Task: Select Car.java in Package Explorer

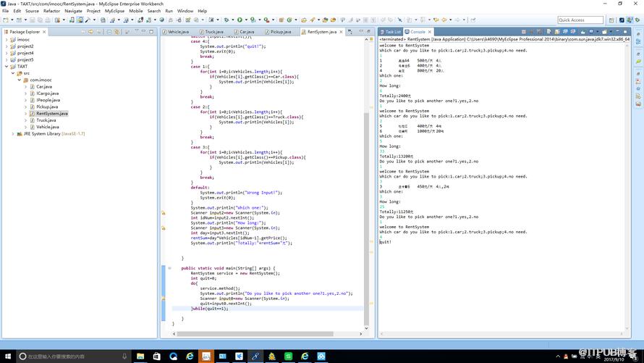Action: click(x=44, y=87)
